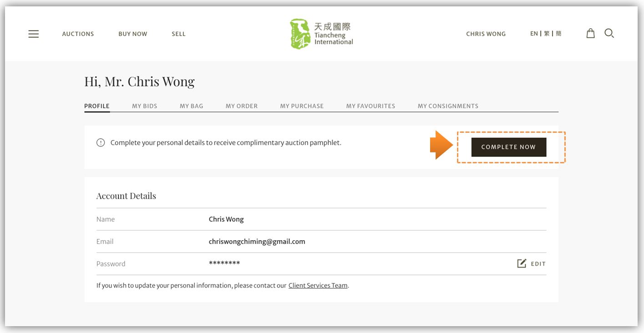Click the Complete Now button
This screenshot has width=644, height=333.
click(508, 147)
